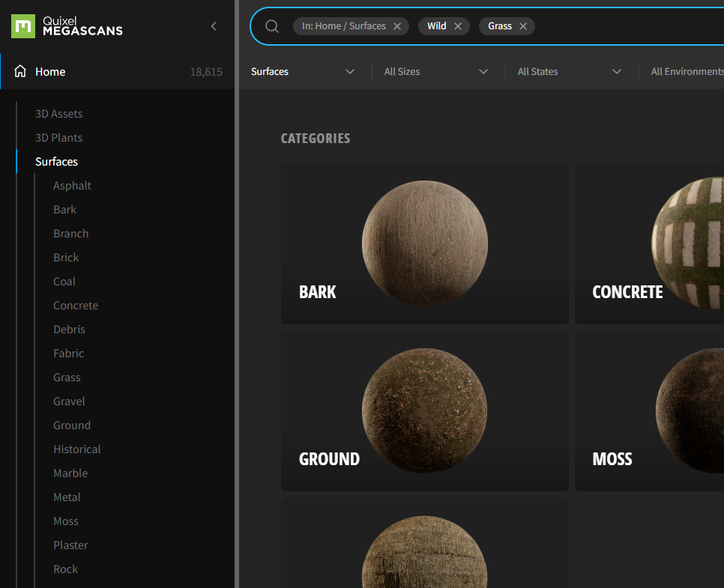The image size is (724, 588).
Task: Open the All States dropdown
Action: click(570, 72)
